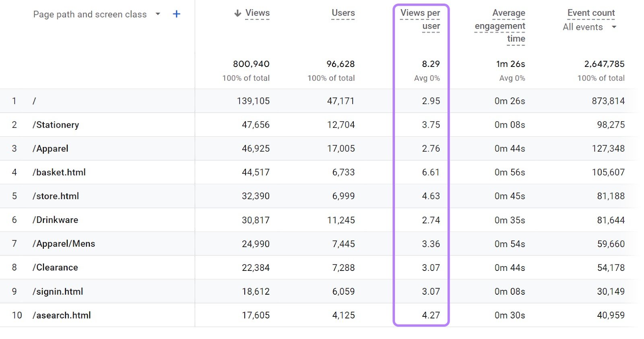Click signin.html event count 30,149
The image size is (644, 339).
tap(611, 291)
